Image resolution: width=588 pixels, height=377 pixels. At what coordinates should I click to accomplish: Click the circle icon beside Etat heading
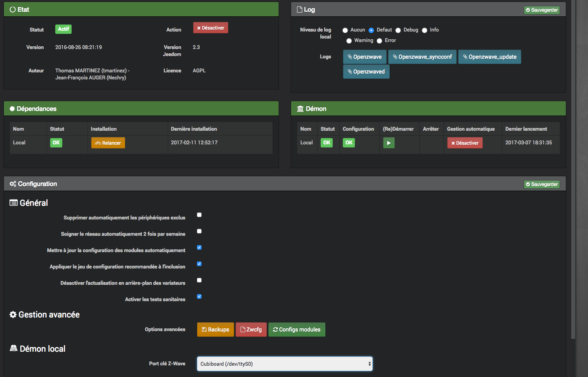tap(13, 10)
